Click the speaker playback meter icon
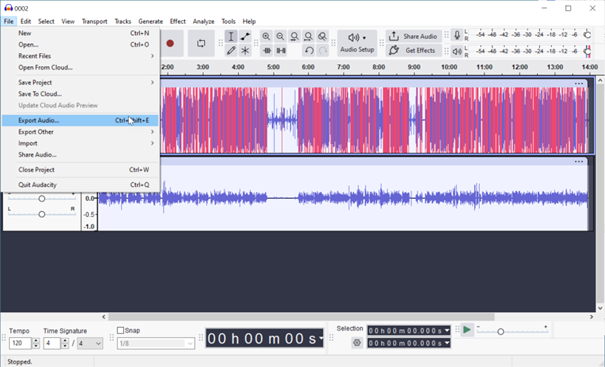Image resolution: width=605 pixels, height=367 pixels. [457, 51]
